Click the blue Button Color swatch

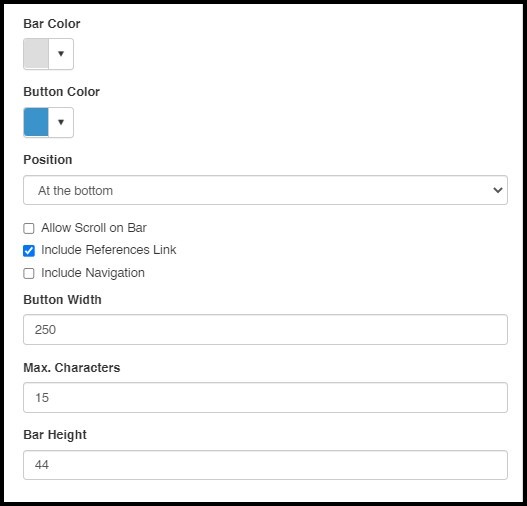36,122
